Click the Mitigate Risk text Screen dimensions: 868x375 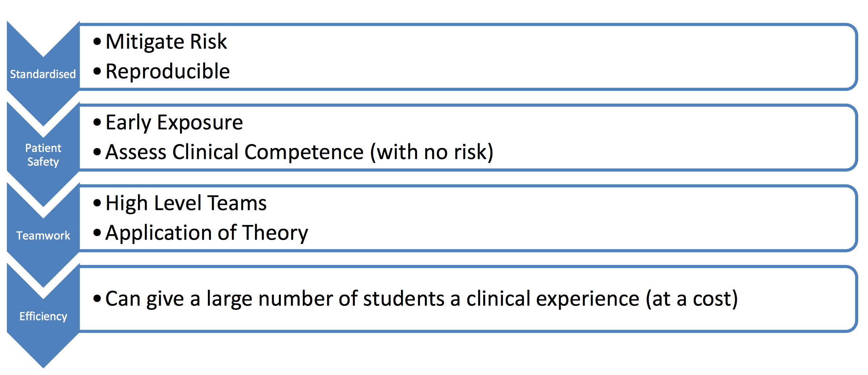(166, 42)
